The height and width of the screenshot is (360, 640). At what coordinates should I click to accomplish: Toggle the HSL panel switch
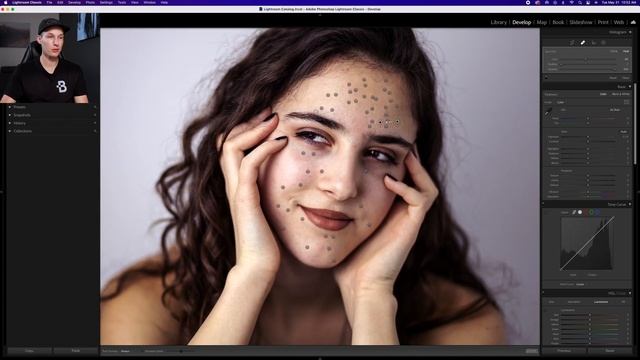point(543,293)
